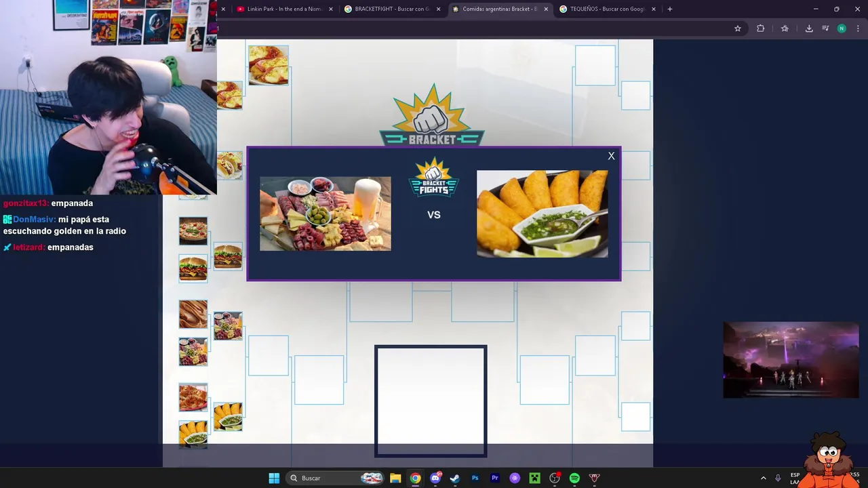Open Minecraft from the taskbar
Viewport: 868px width, 488px height.
pos(534,478)
